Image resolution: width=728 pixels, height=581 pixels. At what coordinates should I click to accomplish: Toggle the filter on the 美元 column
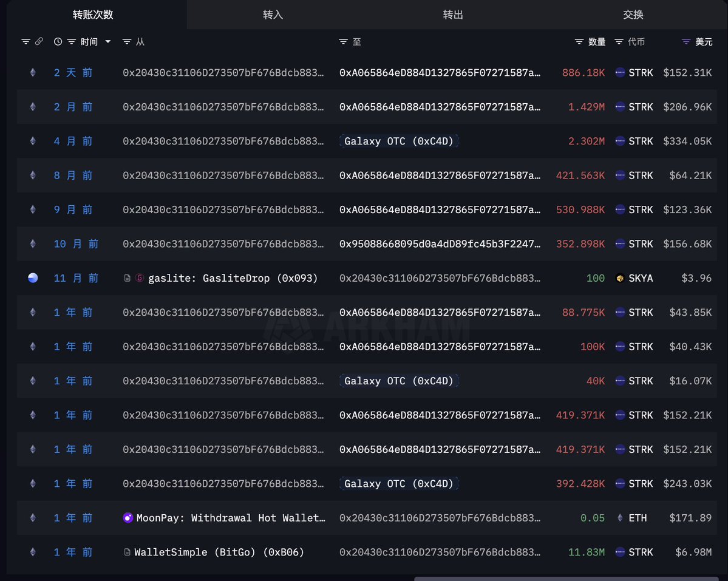pyautogui.click(x=685, y=41)
